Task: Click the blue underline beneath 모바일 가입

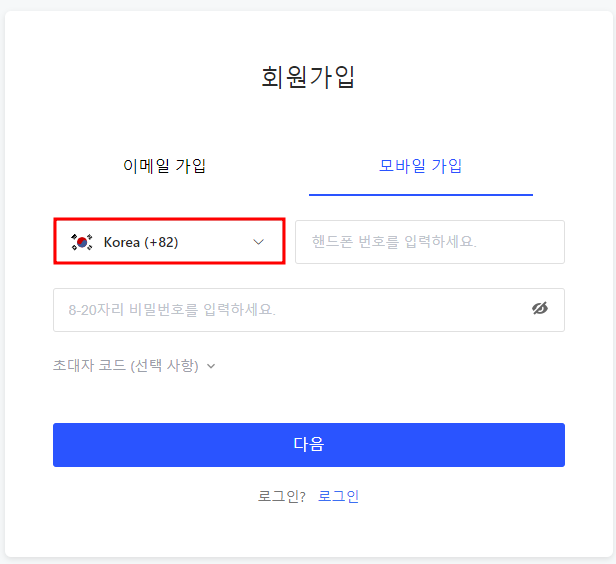Action: tap(420, 194)
